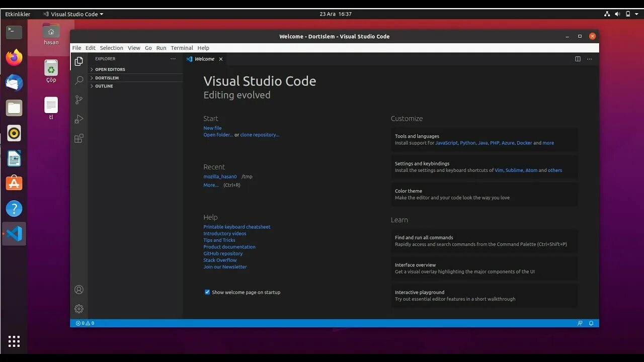Open the Help menu
This screenshot has height=362, width=644.
(x=203, y=48)
